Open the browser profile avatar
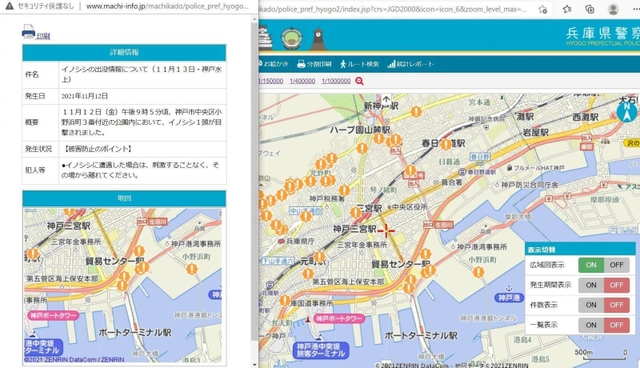 click(613, 9)
